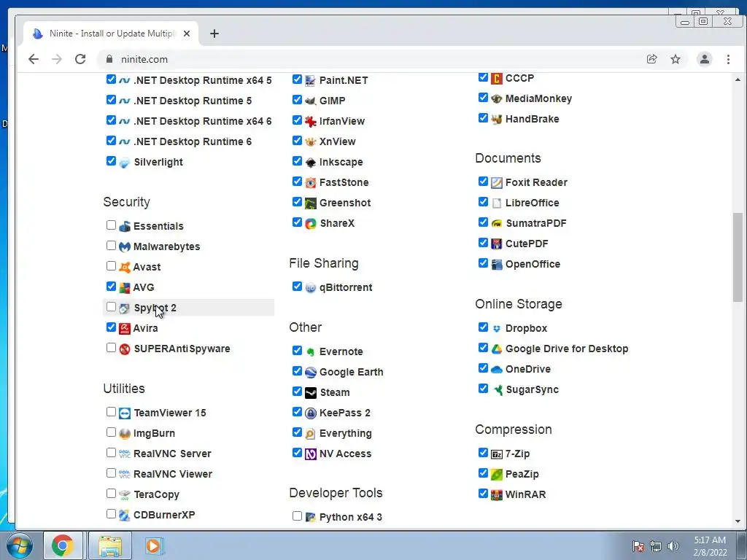The image size is (747, 560).
Task: Open the Windows Start menu
Action: pos(19,545)
